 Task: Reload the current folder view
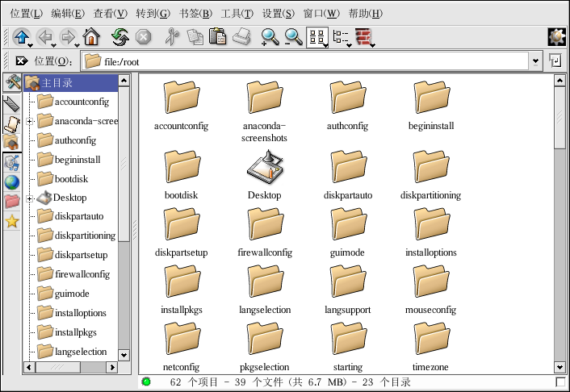(120, 37)
